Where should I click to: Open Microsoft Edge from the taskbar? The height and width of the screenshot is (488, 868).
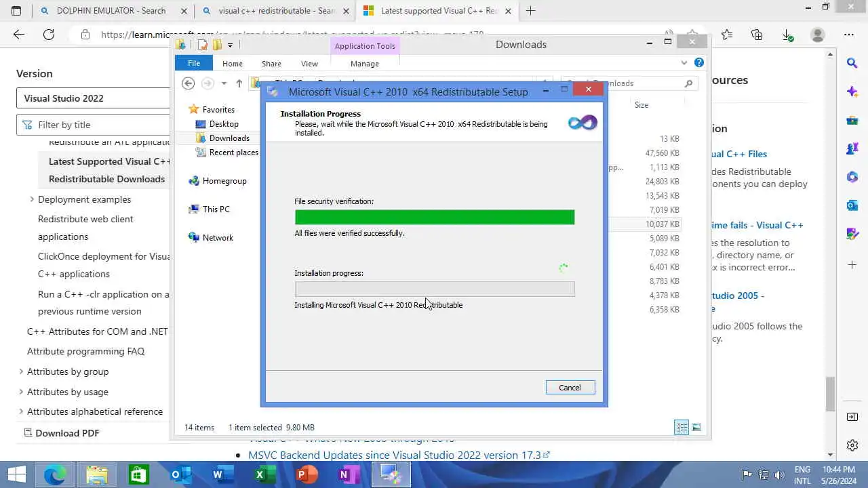[55, 474]
